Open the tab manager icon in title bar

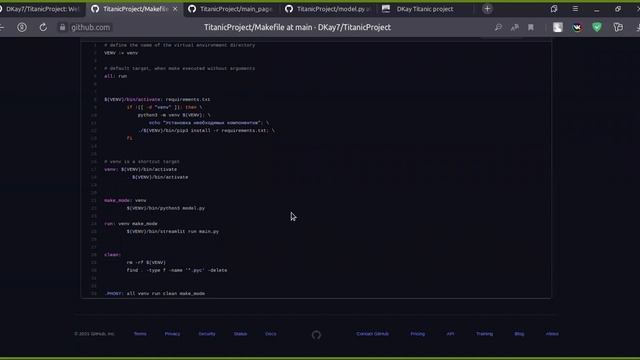click(x=554, y=9)
